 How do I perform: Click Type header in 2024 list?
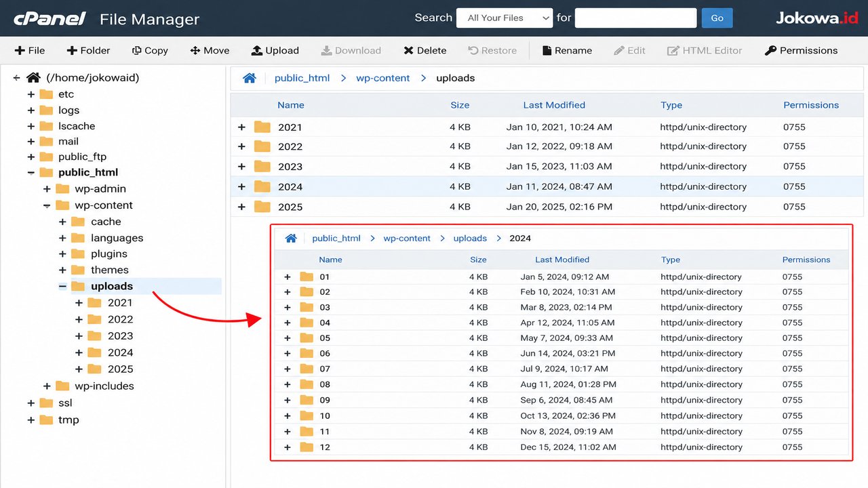point(671,260)
